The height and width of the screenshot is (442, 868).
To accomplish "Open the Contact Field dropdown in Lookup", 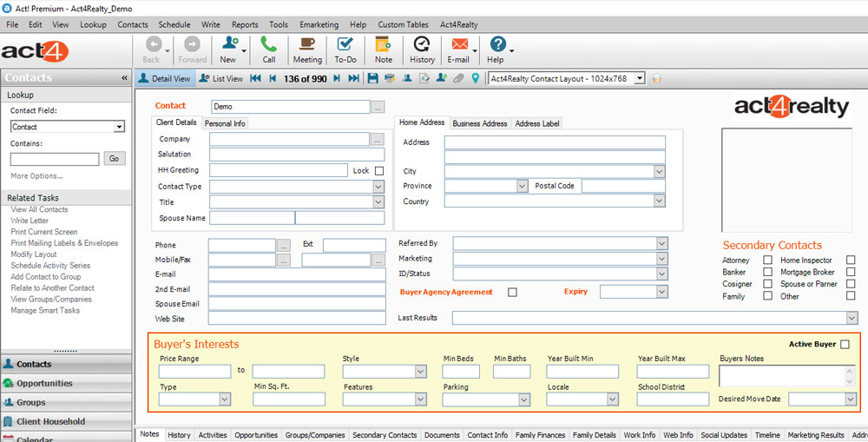I will [119, 127].
